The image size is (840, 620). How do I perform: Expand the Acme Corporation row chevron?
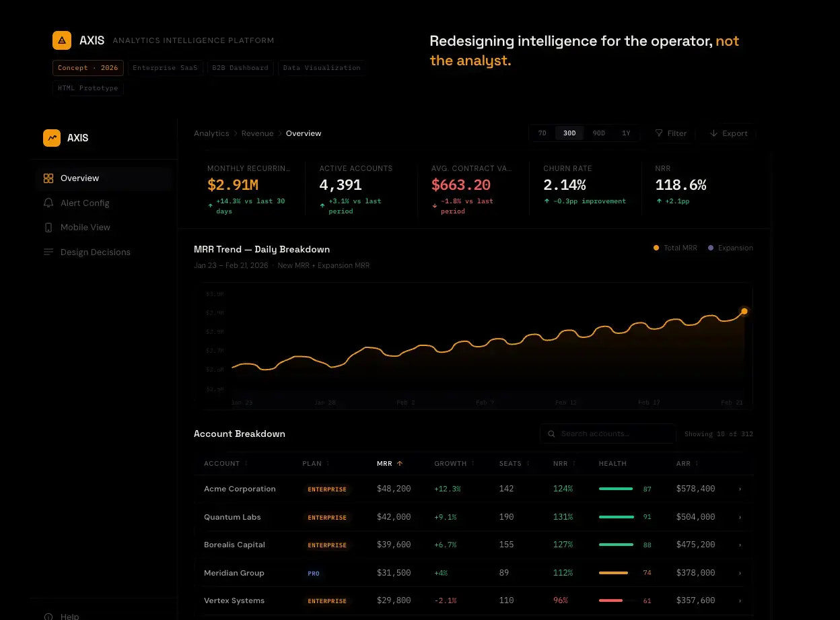740,489
